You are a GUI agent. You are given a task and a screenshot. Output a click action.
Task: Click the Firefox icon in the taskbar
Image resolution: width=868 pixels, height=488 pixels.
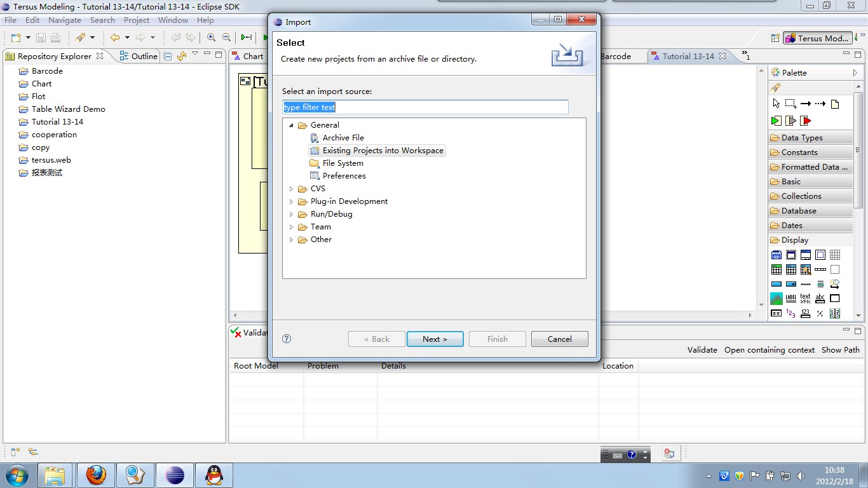(x=96, y=475)
